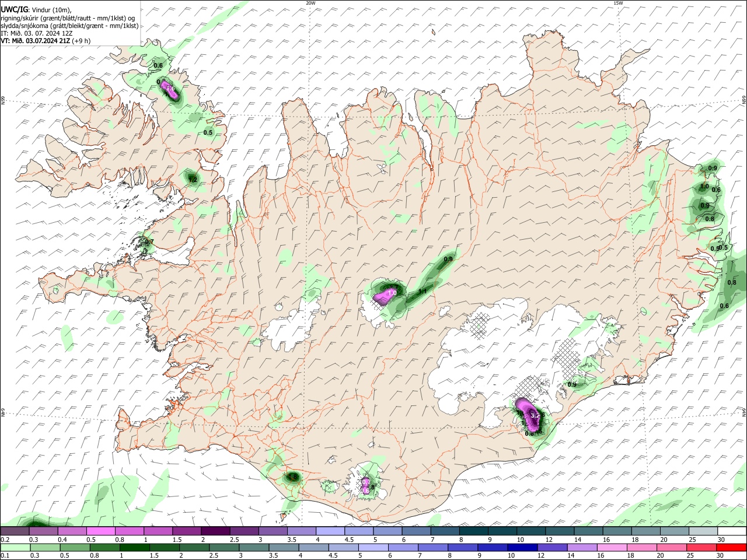Image resolution: width=747 pixels, height=560 pixels.
Task: Click the '0.2' label in the snow legend
Action: (5, 540)
